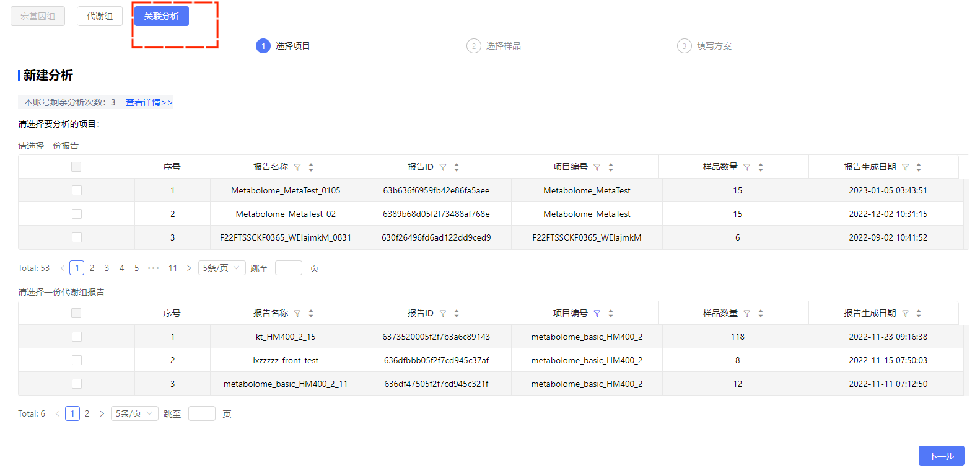Open the 查看详情>> link
Screen dimensions: 980x473
tap(149, 102)
